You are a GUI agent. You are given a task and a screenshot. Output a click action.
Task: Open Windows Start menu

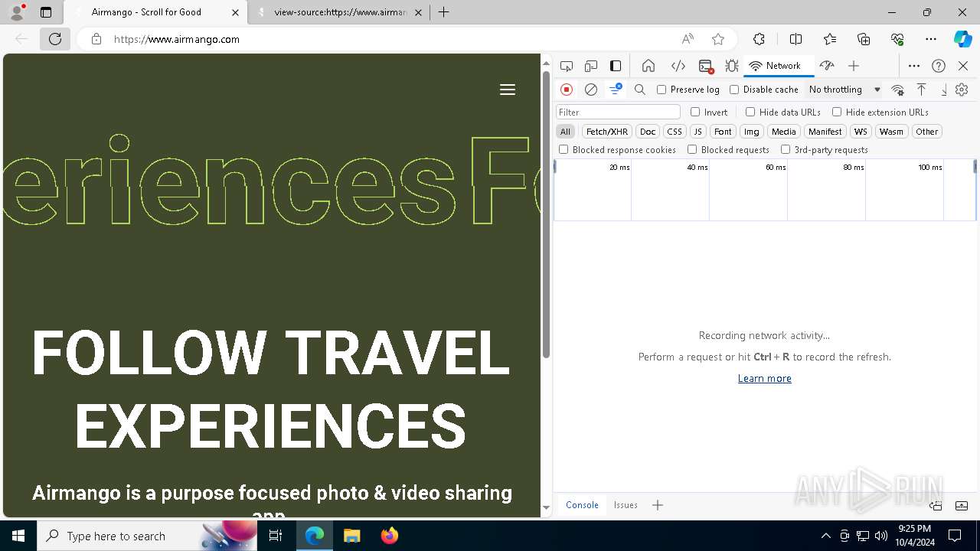pyautogui.click(x=18, y=536)
